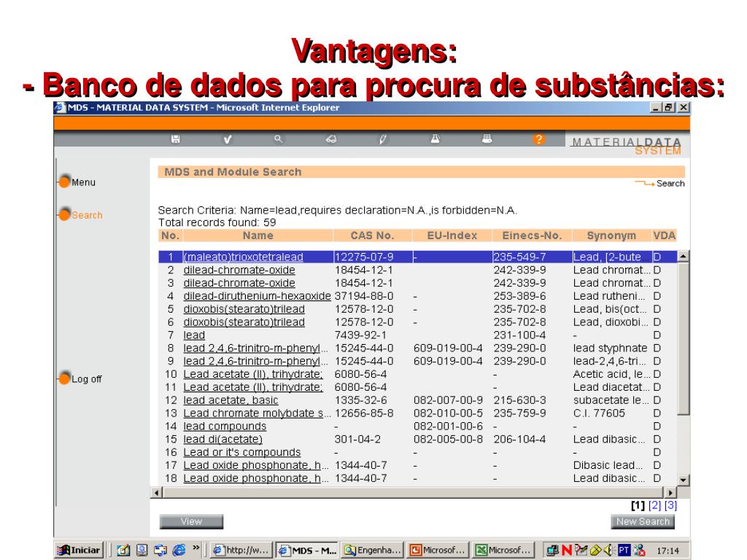This screenshot has width=747, height=560.
Task: Click EU-Index value 082-007-00-9
Action: point(449,400)
